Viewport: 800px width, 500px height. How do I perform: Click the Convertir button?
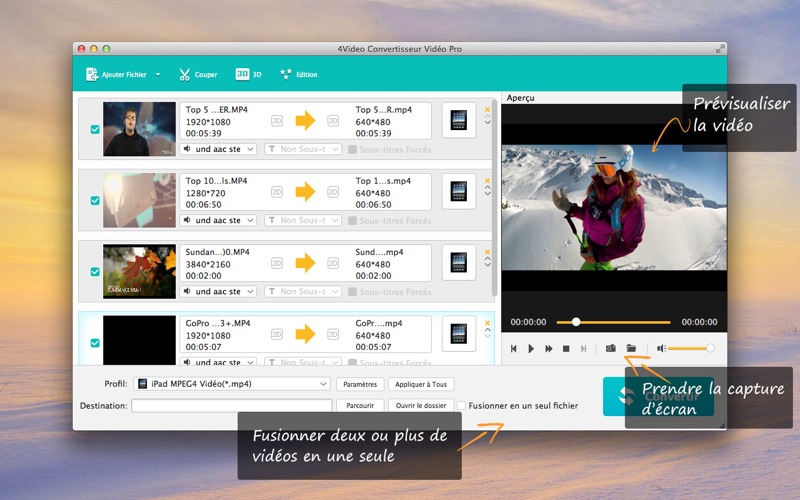click(x=658, y=396)
